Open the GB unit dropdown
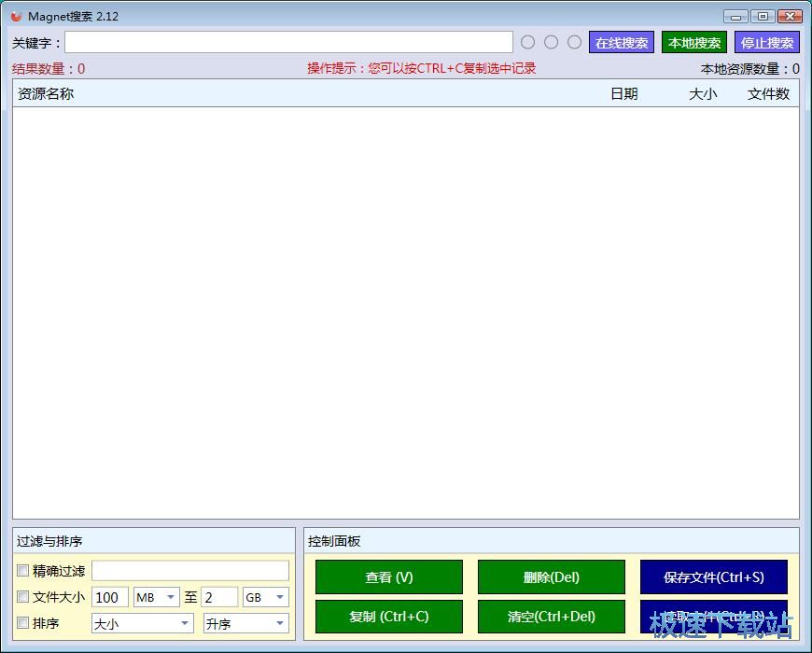 pyautogui.click(x=266, y=597)
